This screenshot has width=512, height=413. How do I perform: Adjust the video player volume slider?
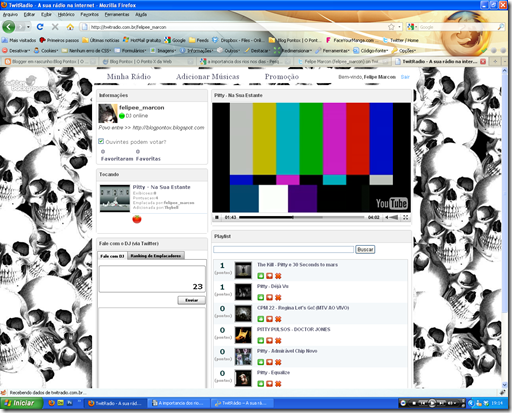pos(394,217)
